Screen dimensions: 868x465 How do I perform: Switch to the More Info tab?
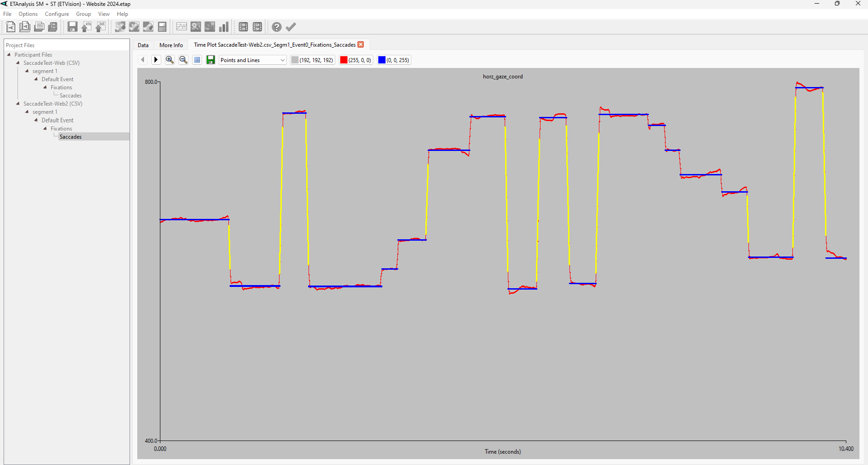(x=171, y=45)
